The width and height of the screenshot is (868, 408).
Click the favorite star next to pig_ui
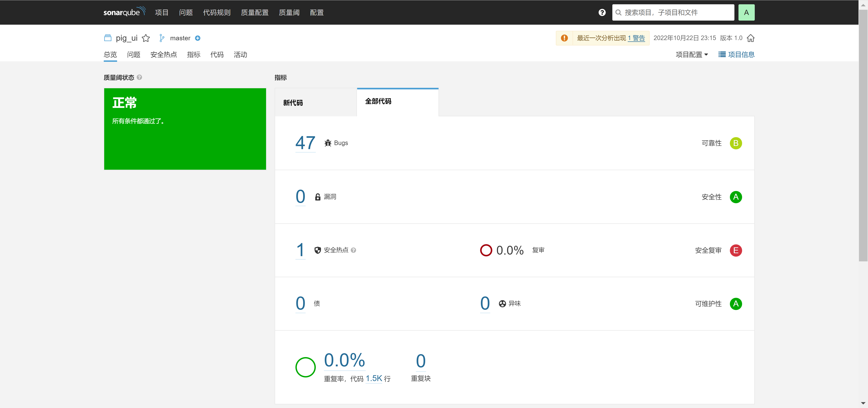click(146, 38)
